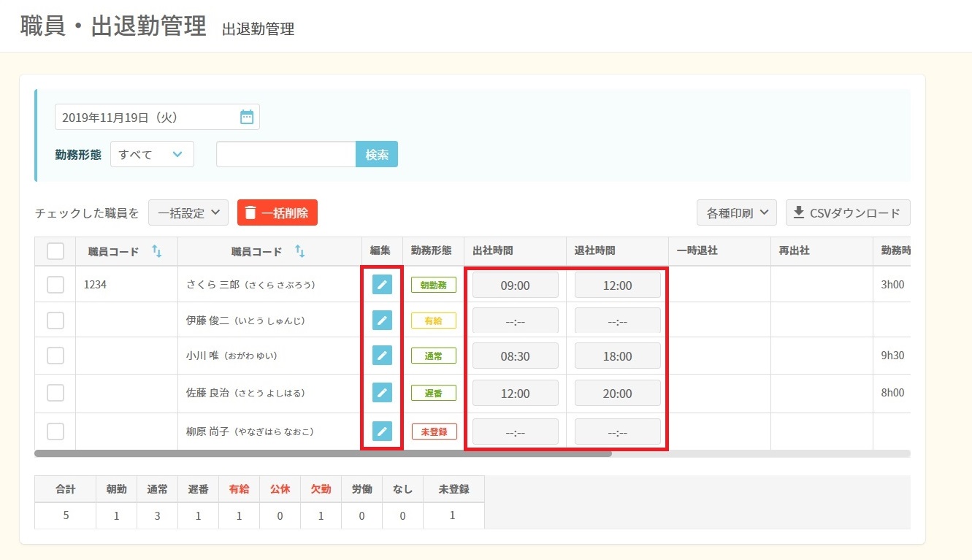Click the red 欠勤 summary header

[x=321, y=489]
